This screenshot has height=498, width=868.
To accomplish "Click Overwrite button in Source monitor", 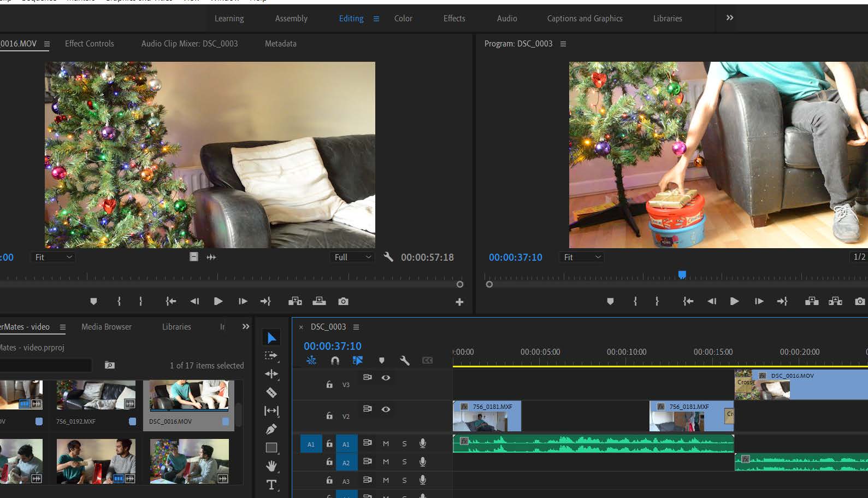I will click(319, 301).
